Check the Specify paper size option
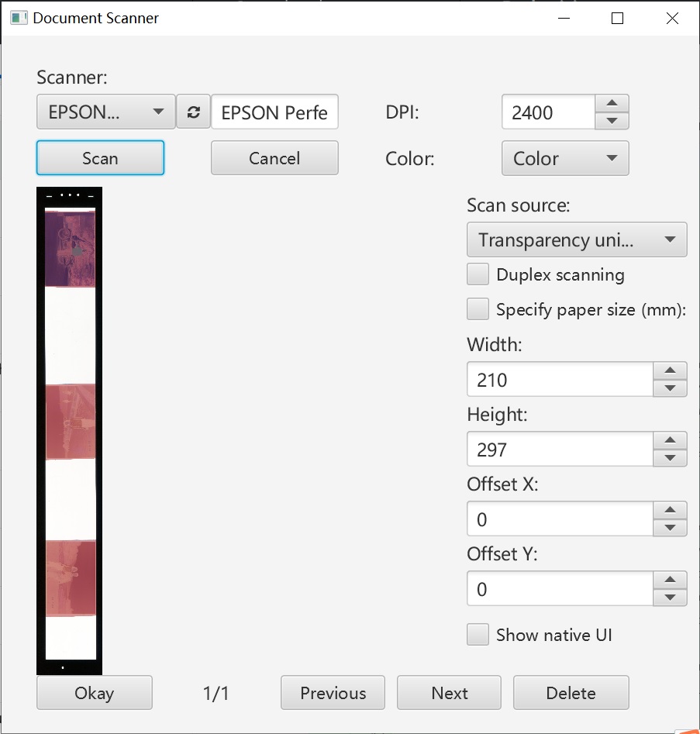The height and width of the screenshot is (734, 700). 478,308
